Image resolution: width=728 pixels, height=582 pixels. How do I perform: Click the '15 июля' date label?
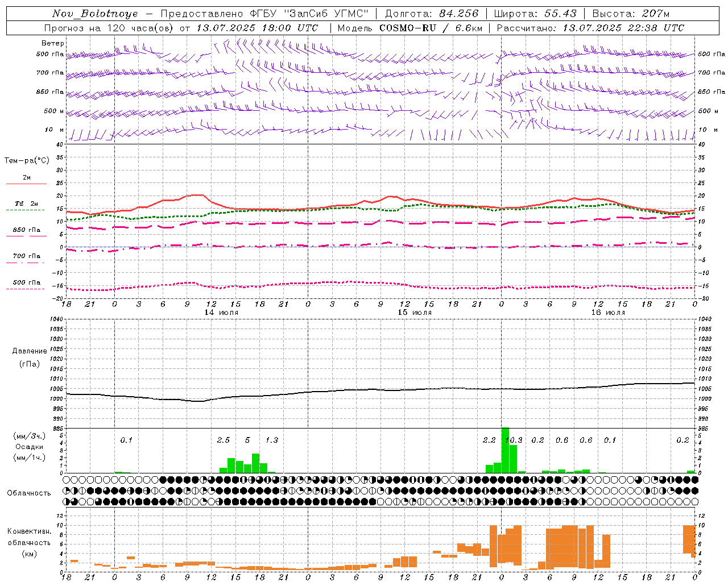click(415, 312)
